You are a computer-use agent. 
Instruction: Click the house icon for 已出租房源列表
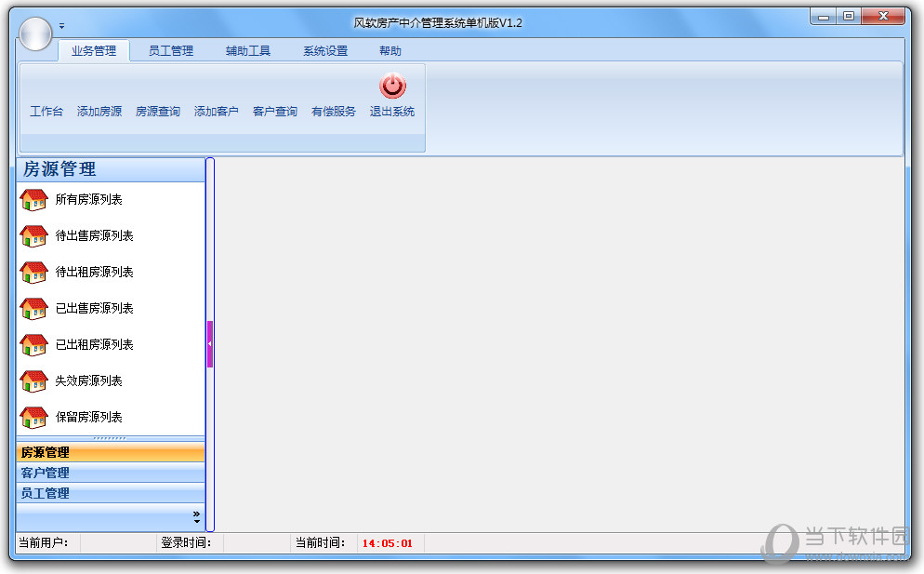click(33, 345)
